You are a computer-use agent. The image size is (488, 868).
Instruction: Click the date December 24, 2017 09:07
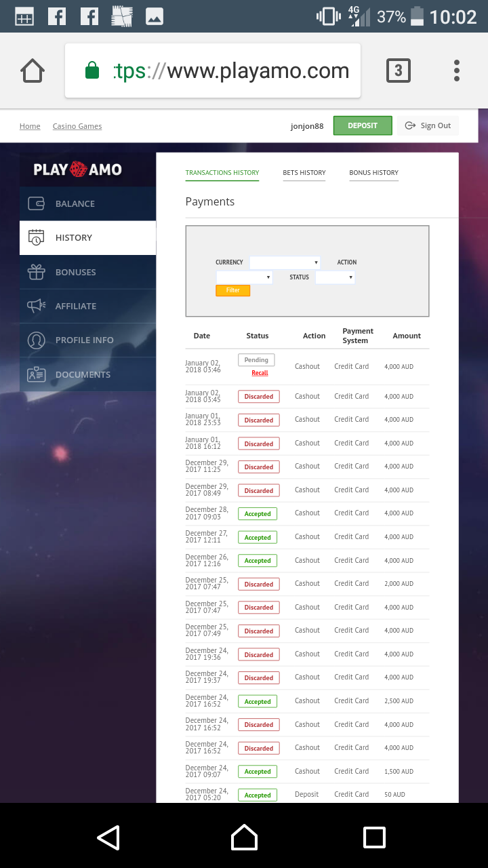(x=207, y=772)
